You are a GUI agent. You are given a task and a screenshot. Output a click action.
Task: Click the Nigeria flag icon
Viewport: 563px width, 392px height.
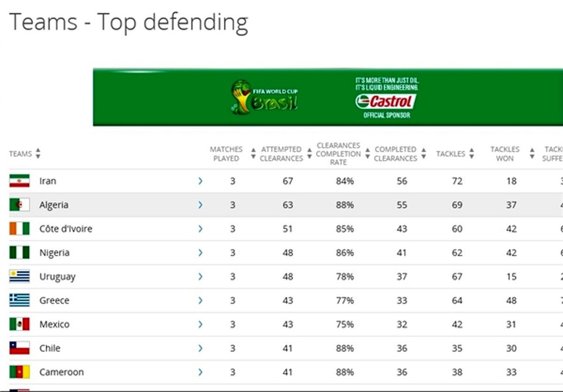point(19,253)
